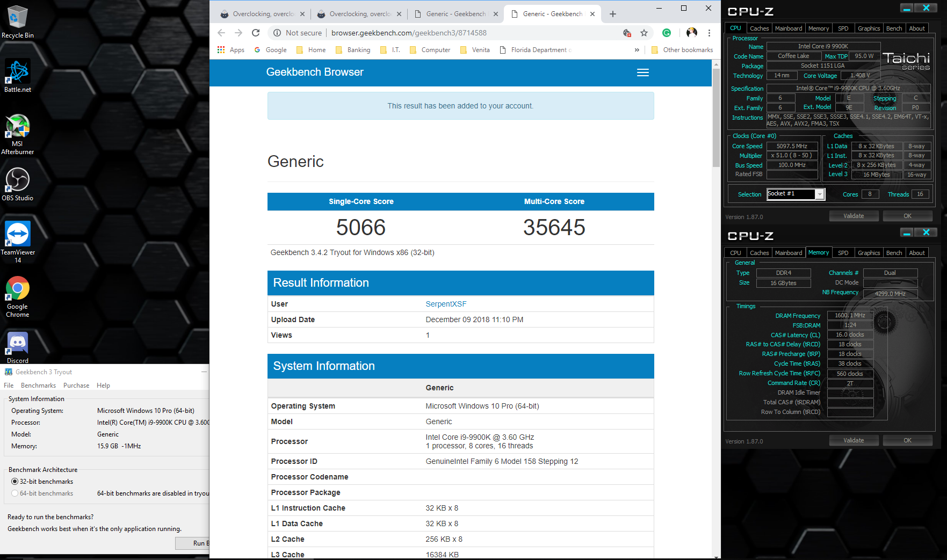Open the SPD tab in bottom CPU-Z
The height and width of the screenshot is (560, 947).
(x=843, y=253)
